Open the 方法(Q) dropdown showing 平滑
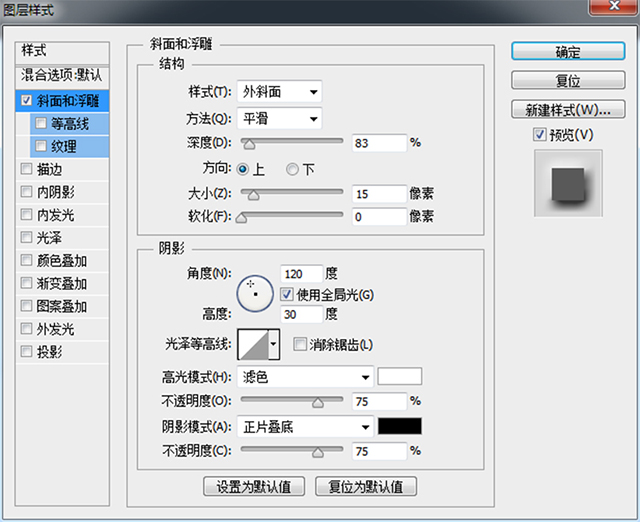This screenshot has height=522, width=640. (279, 119)
